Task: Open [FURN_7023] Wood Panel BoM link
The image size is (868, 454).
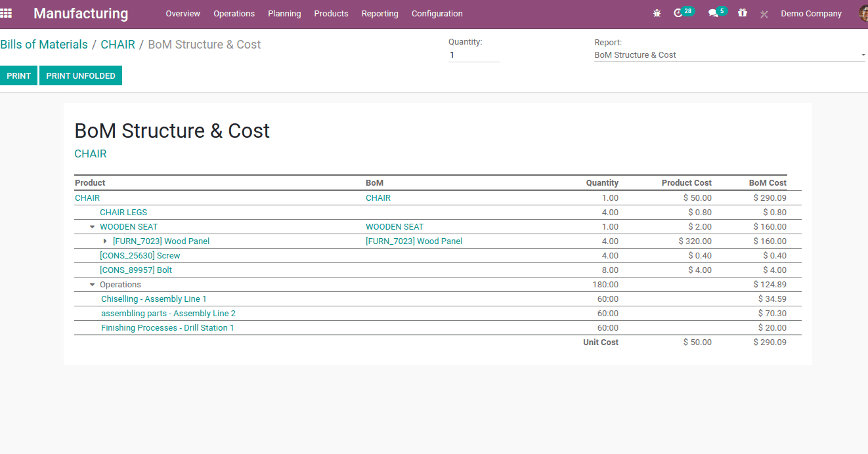Action: (414, 241)
